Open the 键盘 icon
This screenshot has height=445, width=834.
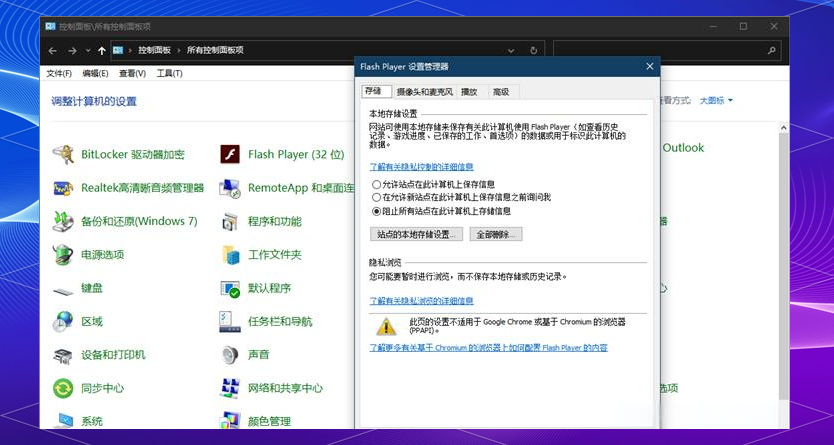(63, 290)
